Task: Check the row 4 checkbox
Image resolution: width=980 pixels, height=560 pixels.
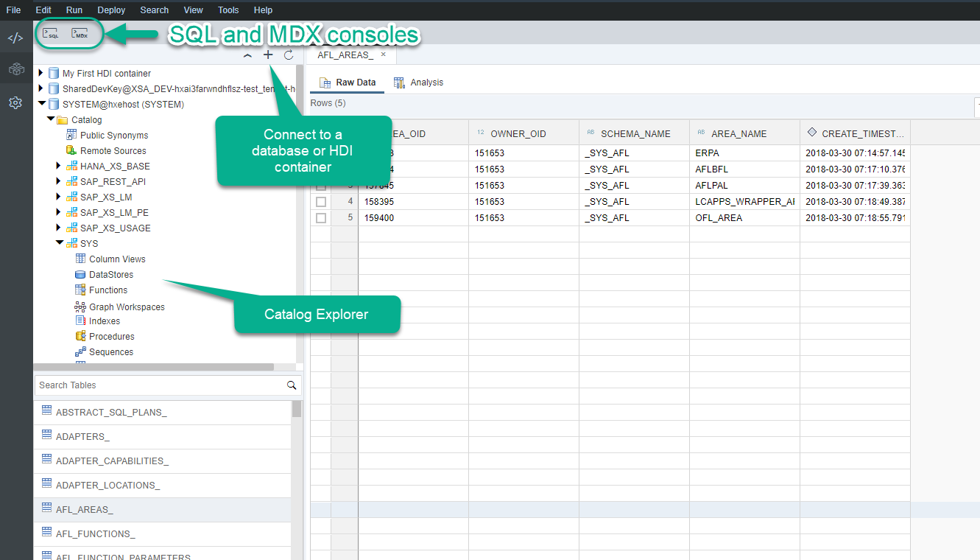Action: point(321,202)
